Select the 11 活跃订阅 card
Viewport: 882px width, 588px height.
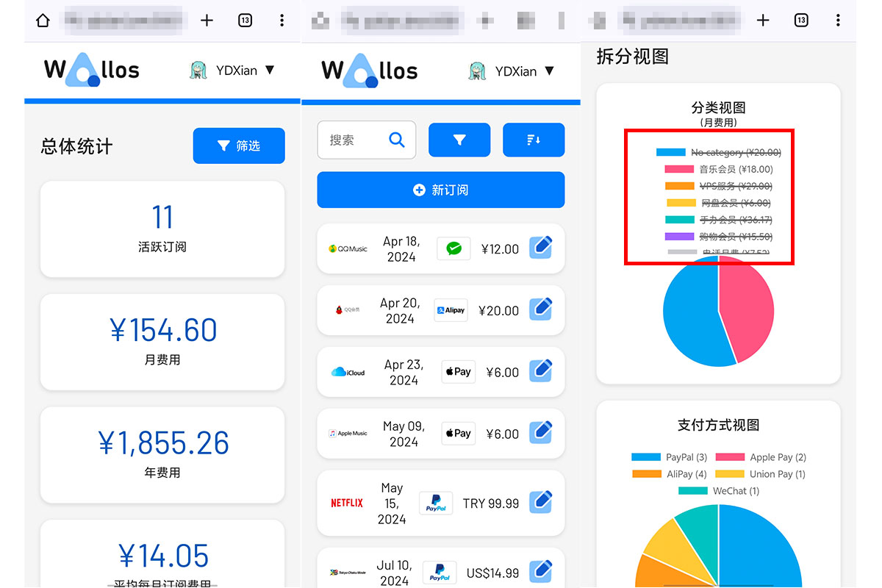[162, 229]
